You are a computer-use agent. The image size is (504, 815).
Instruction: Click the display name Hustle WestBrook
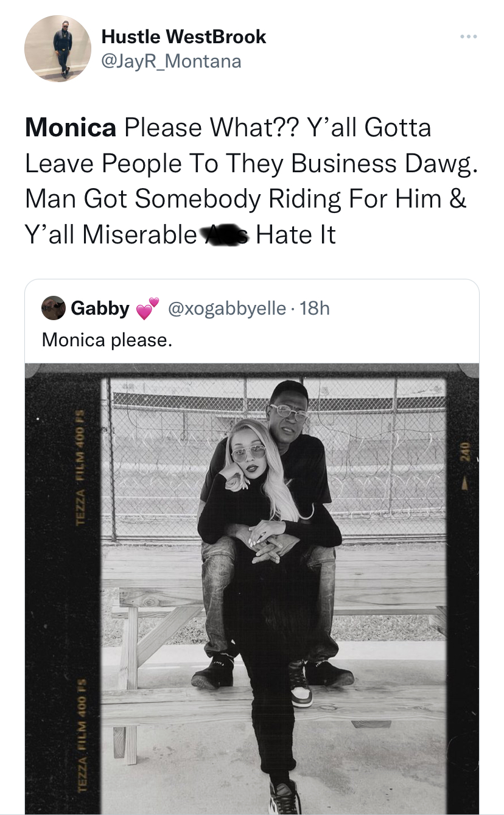click(184, 37)
